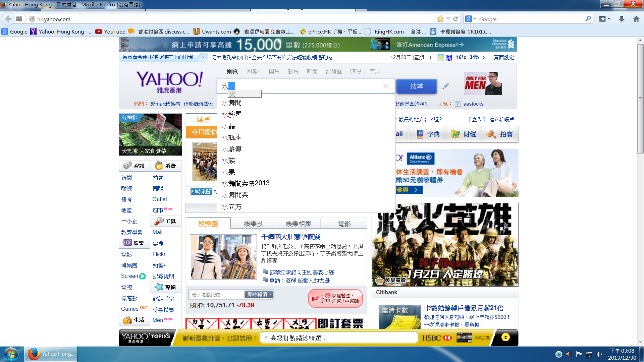Choose suggestion 水滸傳
Viewport: 644px width, 362px height.
tap(306, 149)
